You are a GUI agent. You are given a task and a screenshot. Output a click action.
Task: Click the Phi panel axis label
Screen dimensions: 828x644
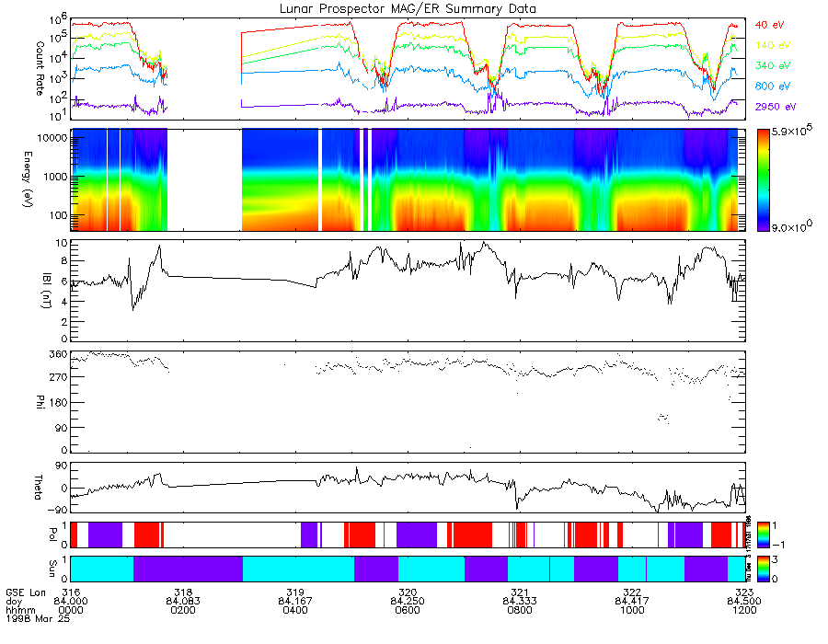(40, 400)
